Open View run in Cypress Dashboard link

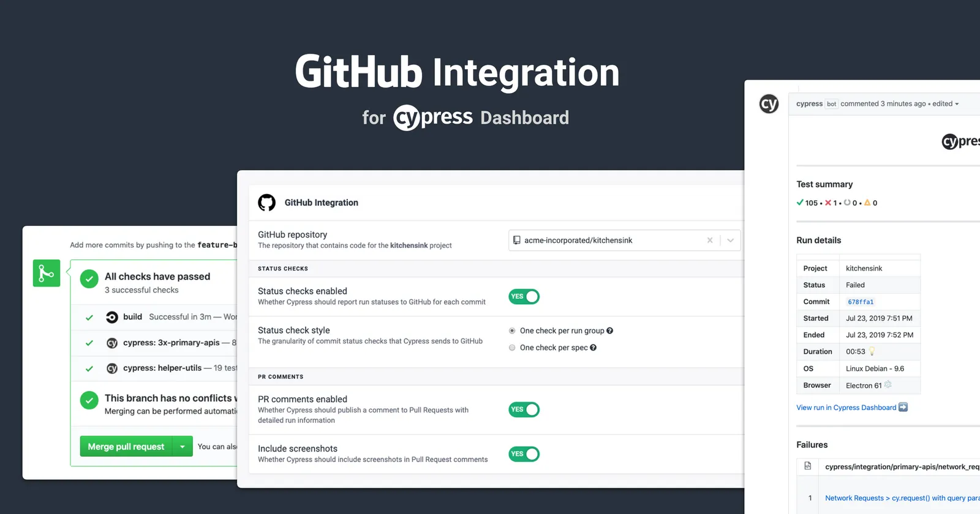[846, 408]
